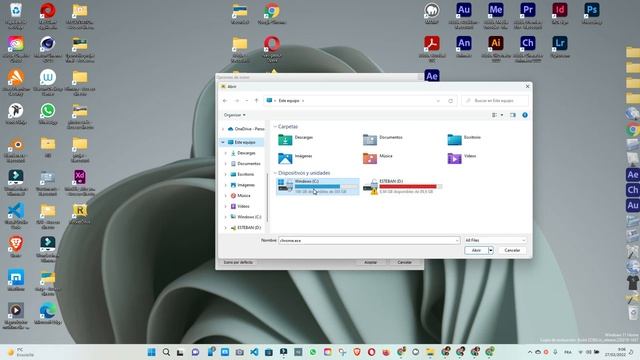Show the preview pane in Abrir dialog
The image size is (640, 360).
pyautogui.click(x=513, y=115)
